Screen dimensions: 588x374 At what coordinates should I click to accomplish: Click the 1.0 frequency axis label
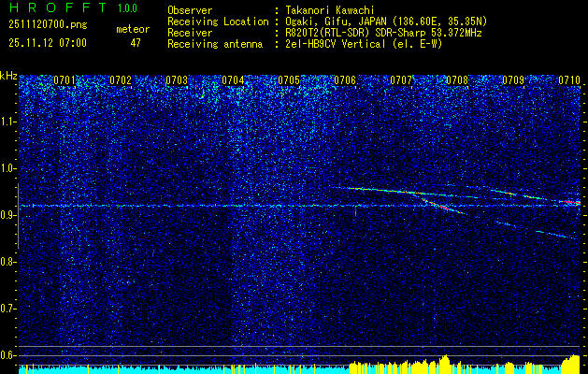coord(7,168)
